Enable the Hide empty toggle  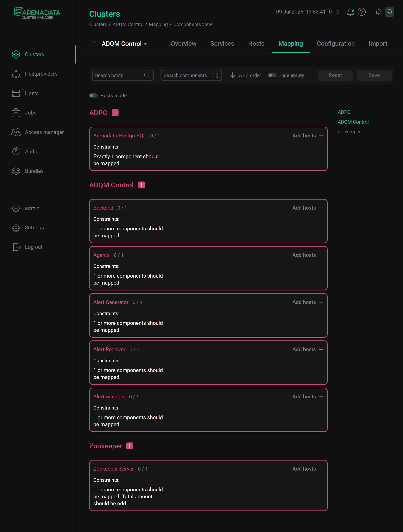click(273, 75)
